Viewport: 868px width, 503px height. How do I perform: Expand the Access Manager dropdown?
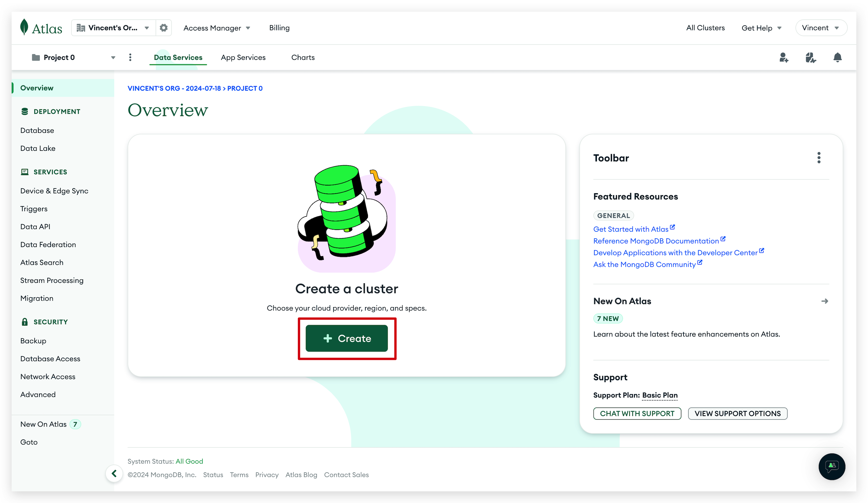pos(217,28)
